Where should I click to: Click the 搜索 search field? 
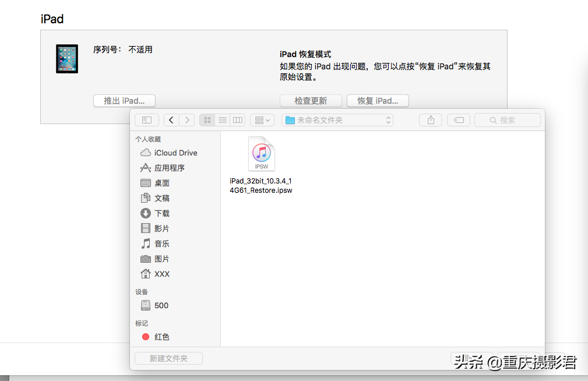508,120
